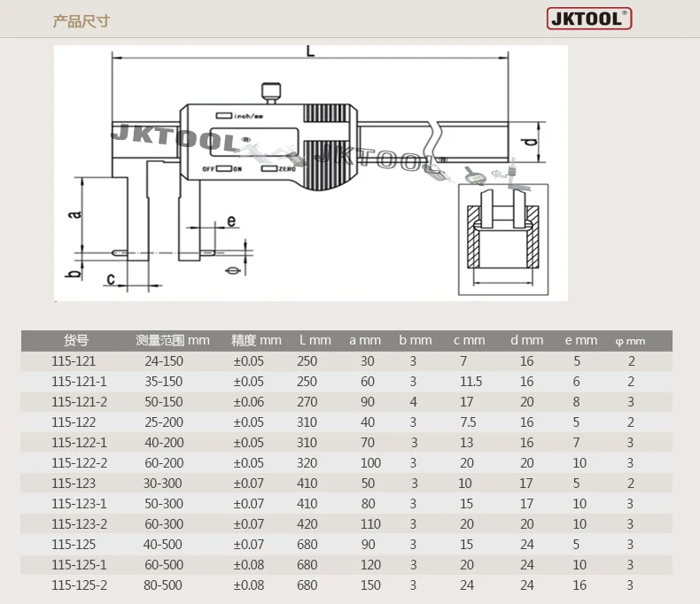Click the L dimension label on diagram
Viewport: 700px width, 604px height.
pos(310,50)
